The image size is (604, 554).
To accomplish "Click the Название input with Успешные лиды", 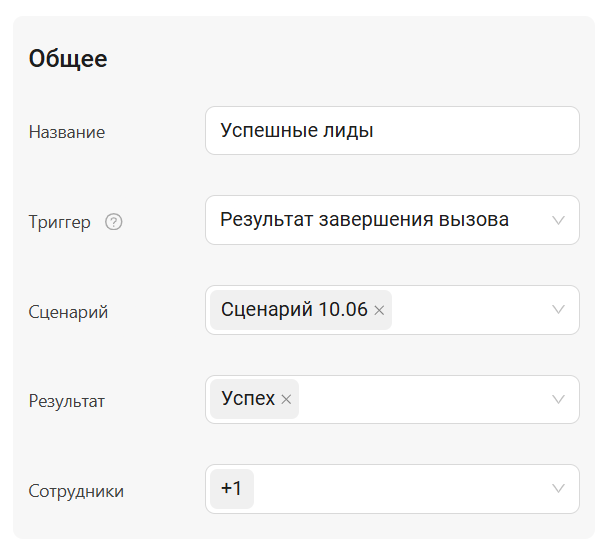I will click(x=391, y=131).
